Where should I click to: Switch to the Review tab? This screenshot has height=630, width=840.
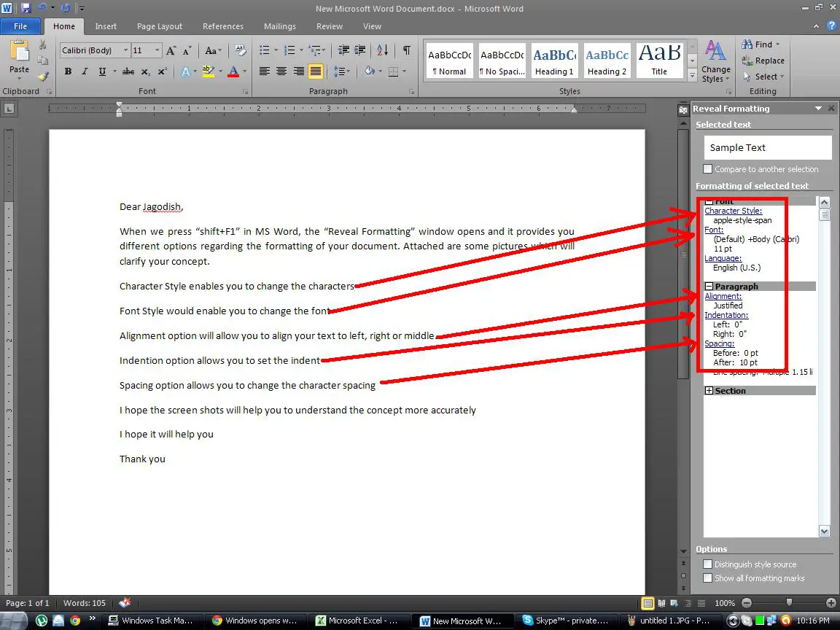[x=330, y=26]
